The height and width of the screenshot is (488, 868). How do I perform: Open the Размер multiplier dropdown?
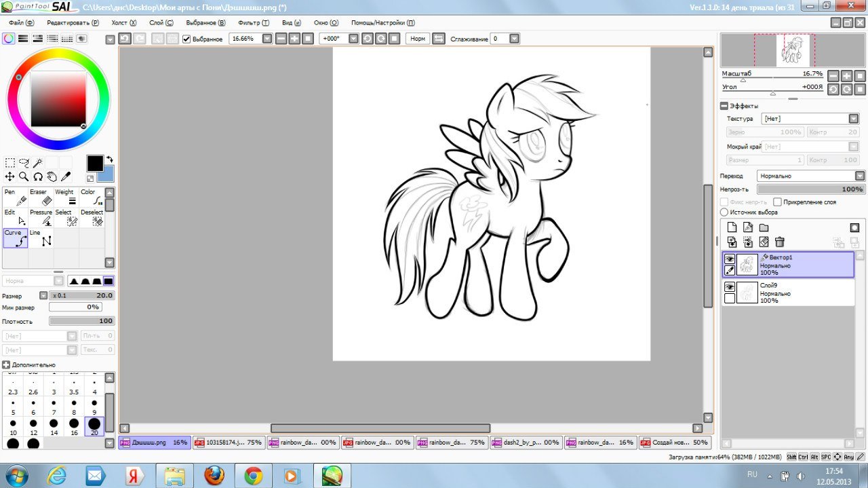click(x=43, y=295)
